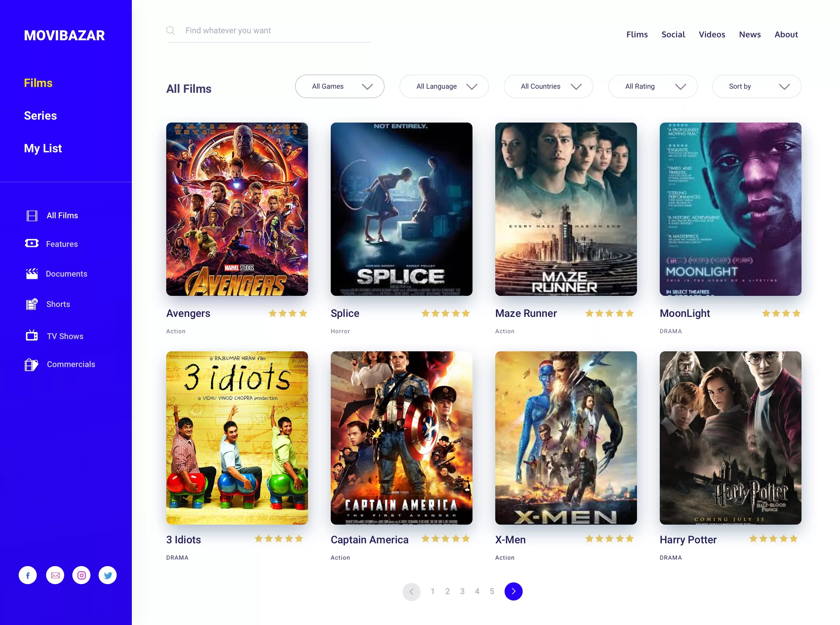This screenshot has height=625, width=840.
Task: Click the X-Men star rating
Action: pyautogui.click(x=609, y=538)
